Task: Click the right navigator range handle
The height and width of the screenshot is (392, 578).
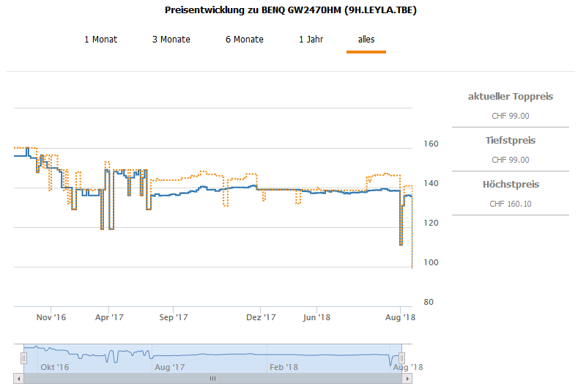Action: pyautogui.click(x=403, y=358)
